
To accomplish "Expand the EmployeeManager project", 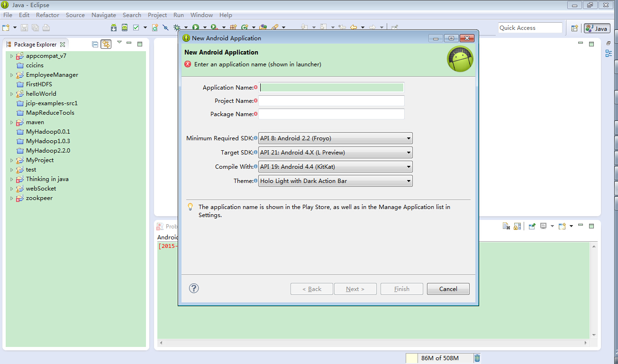I will point(12,75).
